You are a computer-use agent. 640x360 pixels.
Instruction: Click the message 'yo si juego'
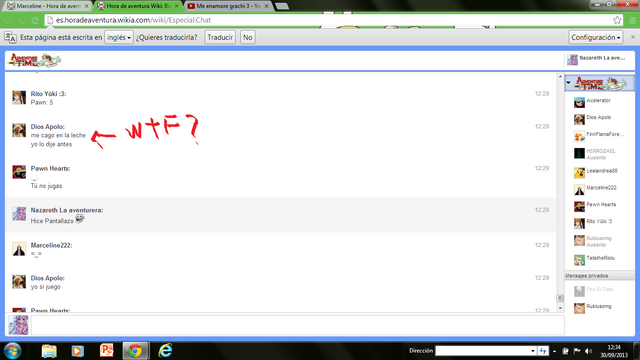pyautogui.click(x=45, y=287)
